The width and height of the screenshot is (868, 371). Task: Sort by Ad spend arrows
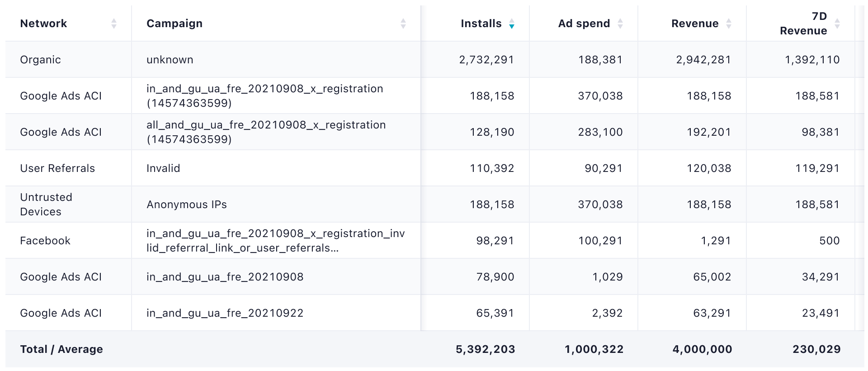620,24
